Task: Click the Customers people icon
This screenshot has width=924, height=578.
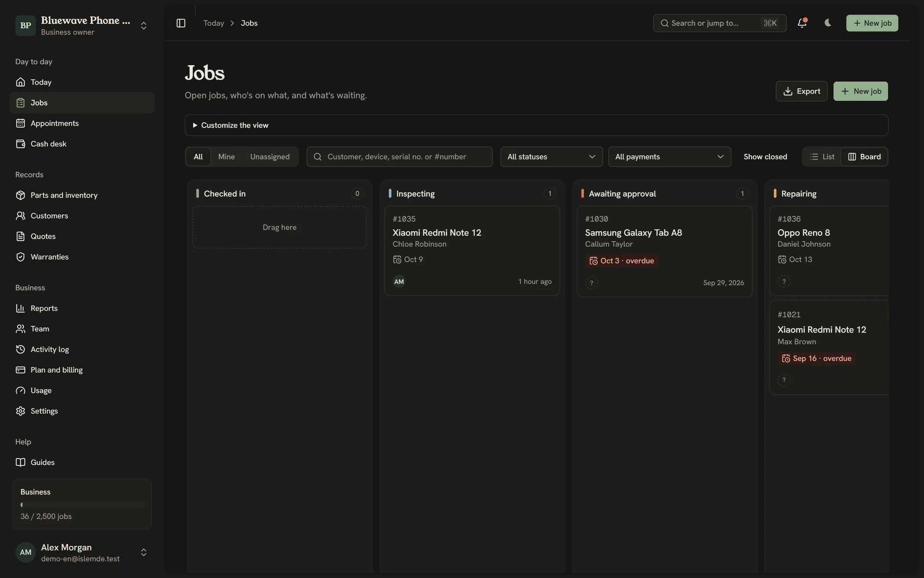Action: coord(20,216)
